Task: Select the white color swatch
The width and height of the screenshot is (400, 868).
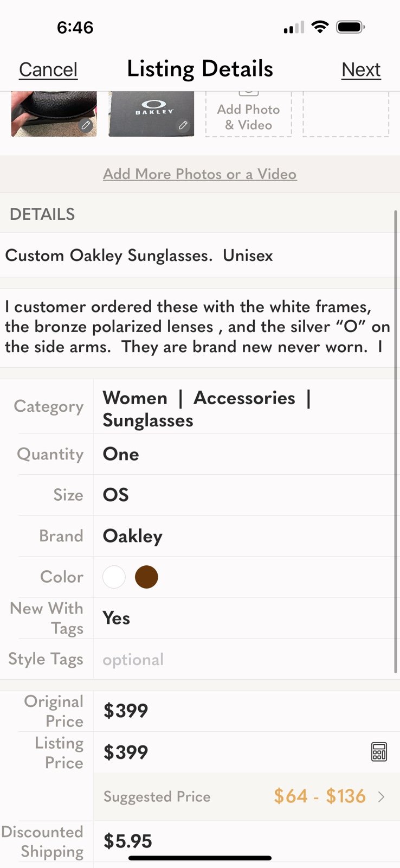Action: click(114, 577)
